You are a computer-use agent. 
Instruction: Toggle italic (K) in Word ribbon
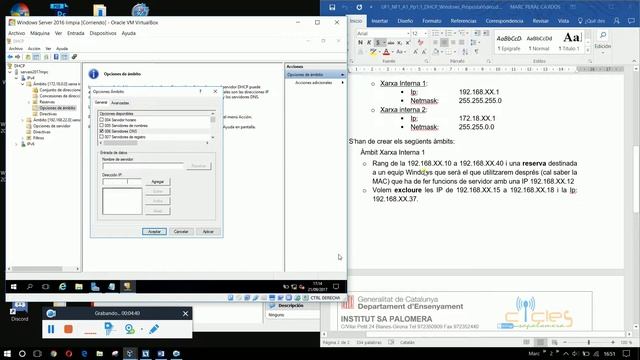(369, 42)
